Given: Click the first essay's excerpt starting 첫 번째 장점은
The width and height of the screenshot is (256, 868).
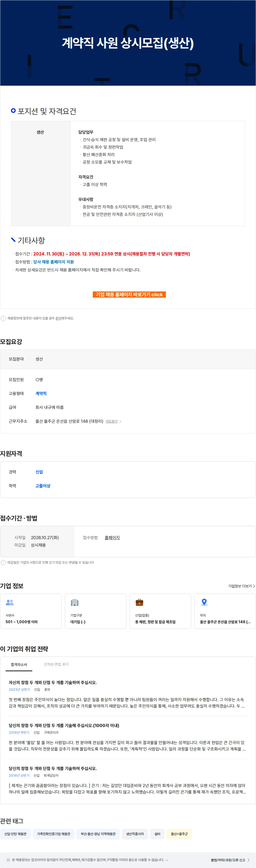Looking at the screenshot, I should point(127,703).
